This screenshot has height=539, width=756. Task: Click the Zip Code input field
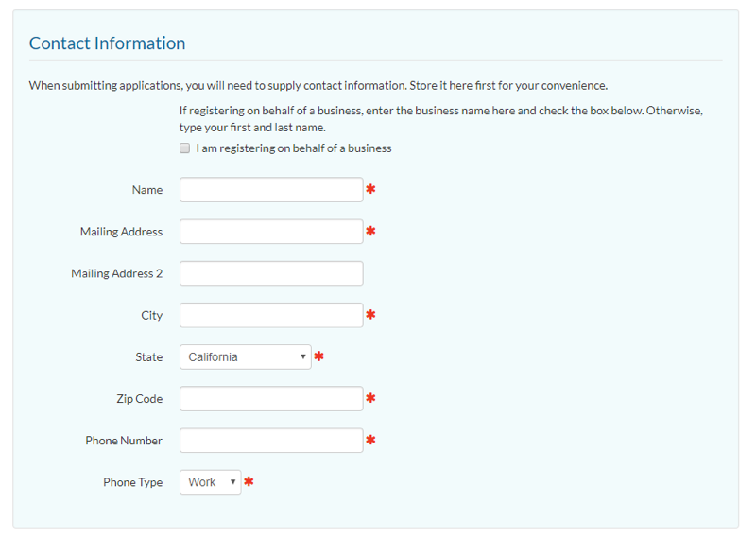click(x=271, y=399)
